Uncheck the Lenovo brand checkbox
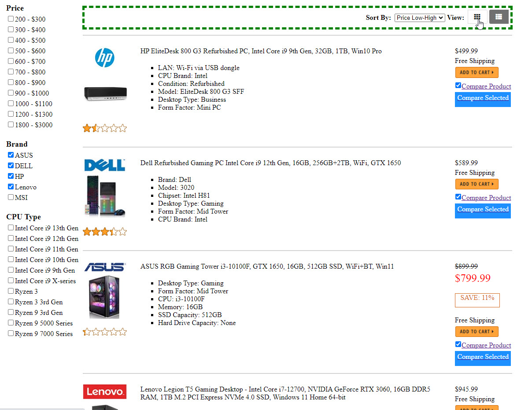The height and width of the screenshot is (410, 532). 11,187
